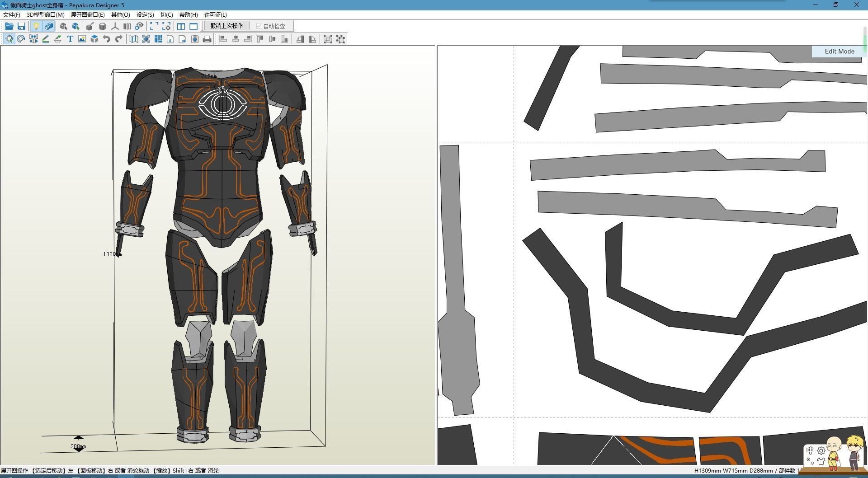Click the blue grid arrange-parts icon

[158, 39]
